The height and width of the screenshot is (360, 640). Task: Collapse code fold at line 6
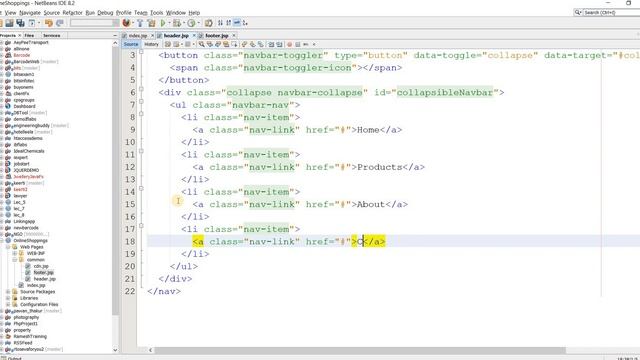[x=141, y=89]
